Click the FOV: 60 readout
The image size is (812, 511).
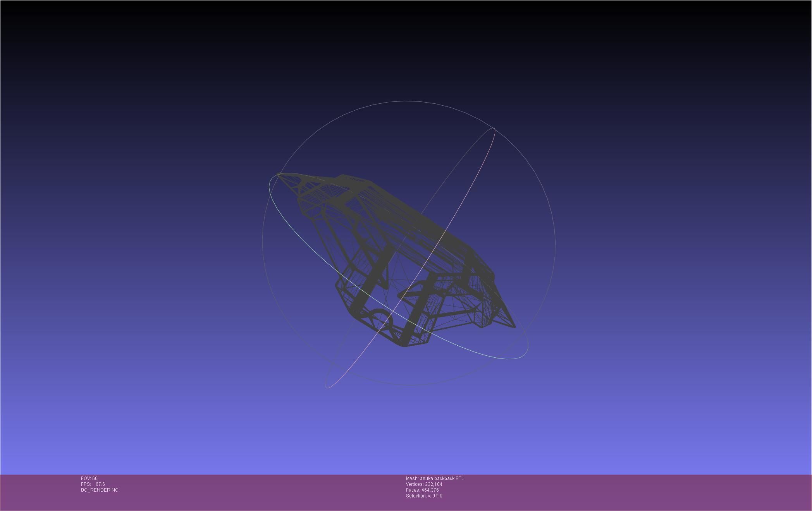pyautogui.click(x=89, y=478)
